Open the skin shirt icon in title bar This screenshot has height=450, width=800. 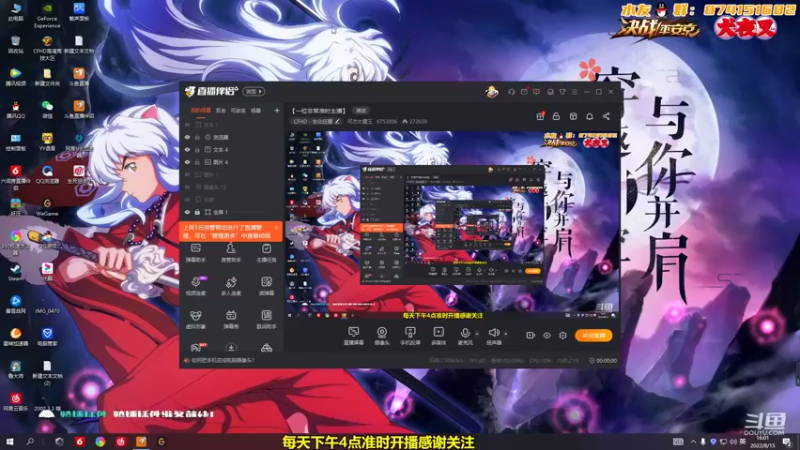[x=562, y=92]
